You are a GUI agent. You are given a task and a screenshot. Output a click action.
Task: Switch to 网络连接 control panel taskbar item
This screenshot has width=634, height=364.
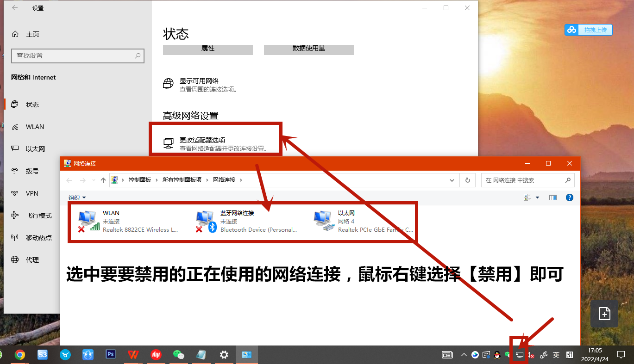point(247,355)
